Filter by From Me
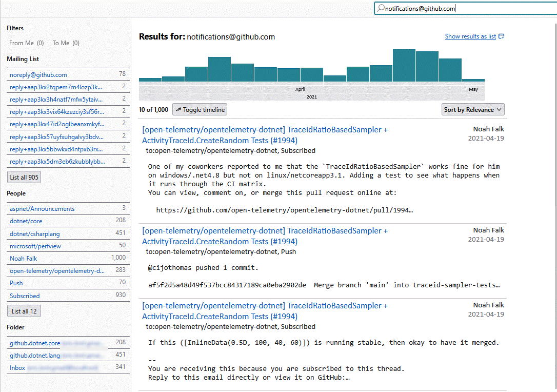This screenshot has width=557, height=392. [x=26, y=43]
